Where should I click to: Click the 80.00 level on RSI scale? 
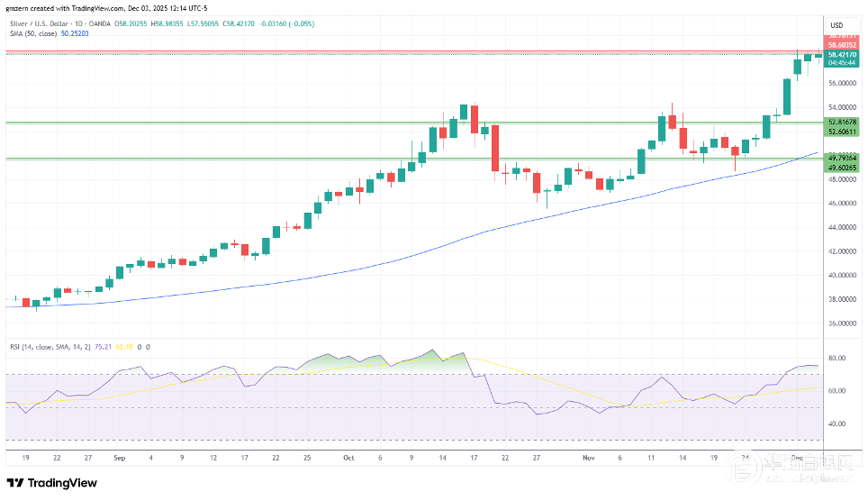836,359
